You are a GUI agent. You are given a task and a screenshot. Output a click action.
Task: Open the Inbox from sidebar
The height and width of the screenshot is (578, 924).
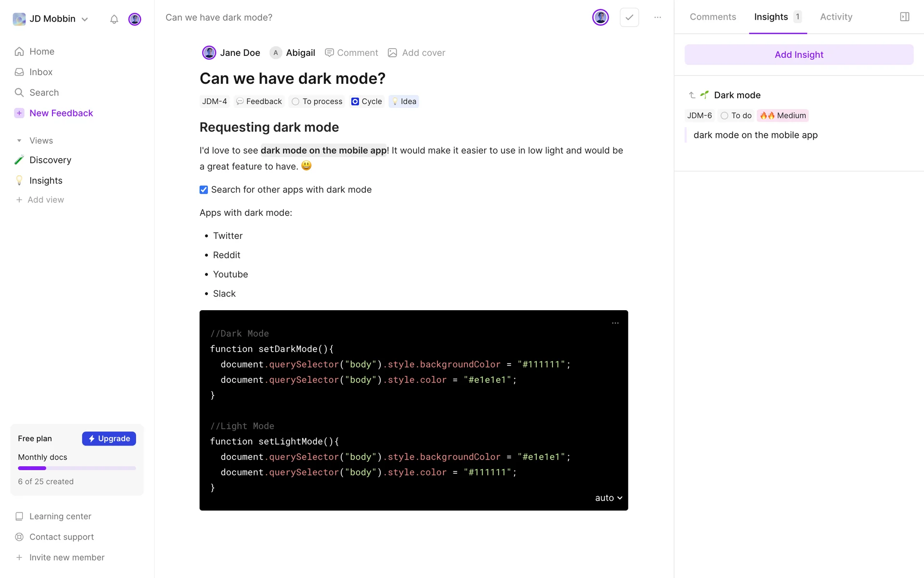click(x=40, y=72)
